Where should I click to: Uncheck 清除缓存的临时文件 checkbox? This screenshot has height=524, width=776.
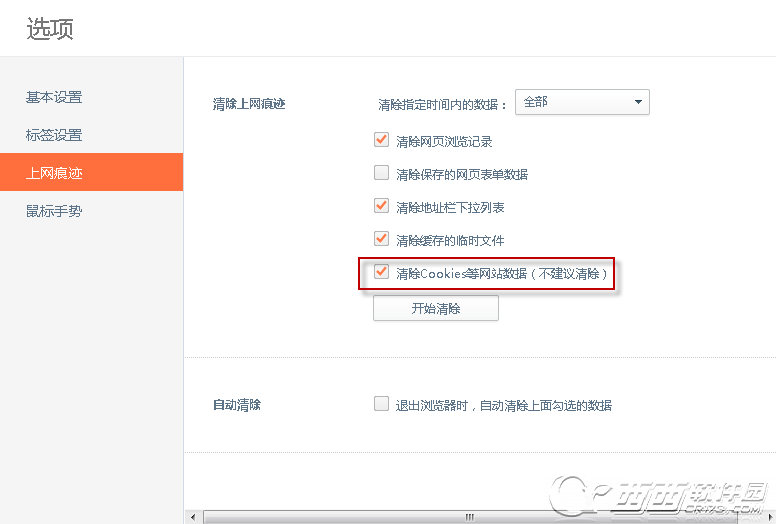[x=381, y=239]
